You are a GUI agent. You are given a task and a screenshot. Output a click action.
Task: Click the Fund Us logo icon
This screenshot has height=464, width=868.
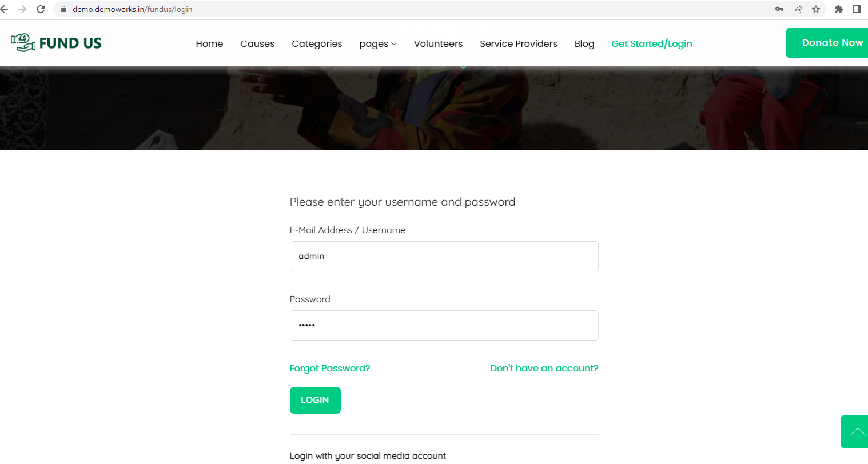(23, 43)
